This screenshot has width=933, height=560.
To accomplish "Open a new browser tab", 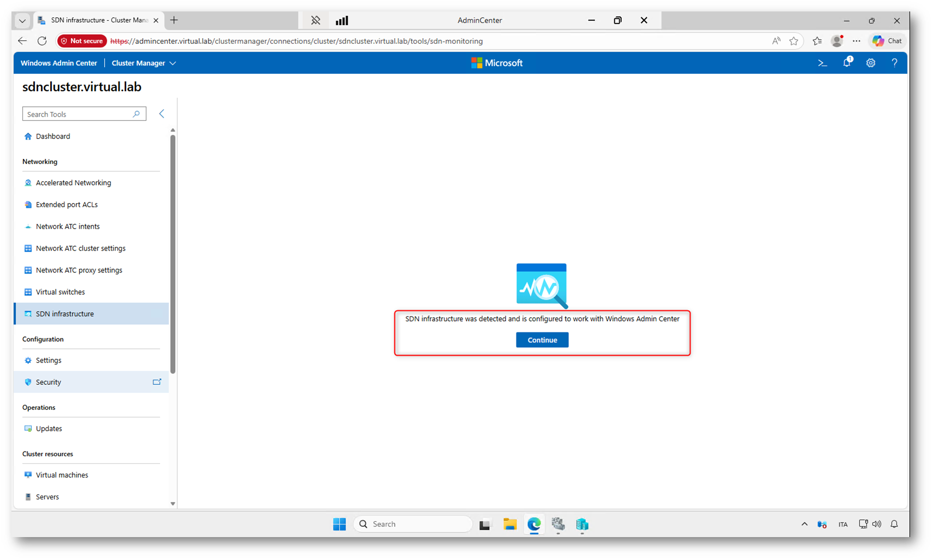I will [x=174, y=20].
